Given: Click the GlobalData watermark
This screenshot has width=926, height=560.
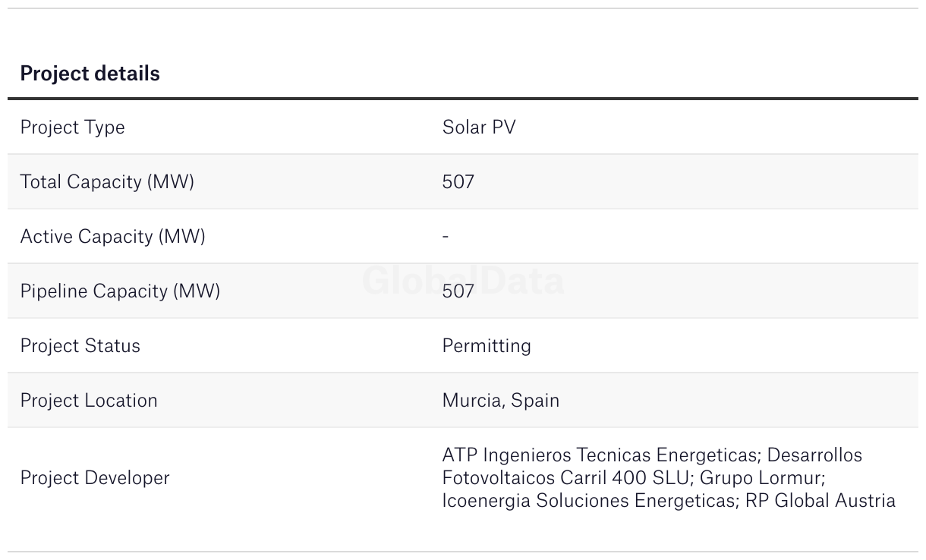Looking at the screenshot, I should click(463, 281).
